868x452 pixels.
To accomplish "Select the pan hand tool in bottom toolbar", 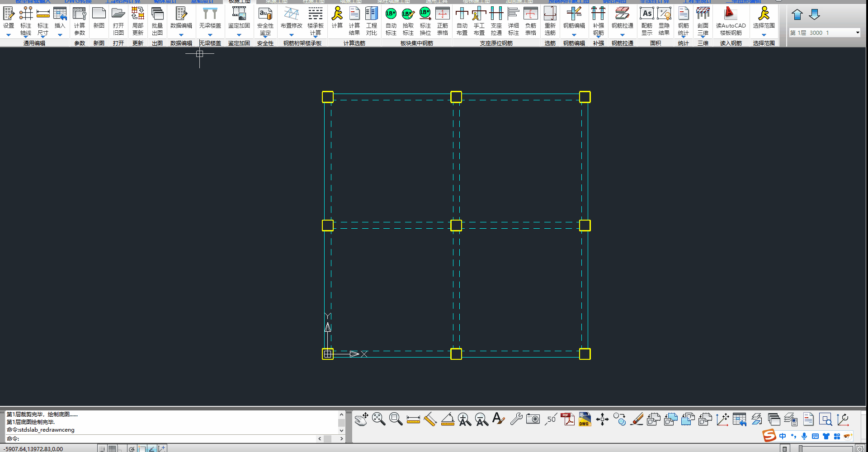I will [361, 419].
